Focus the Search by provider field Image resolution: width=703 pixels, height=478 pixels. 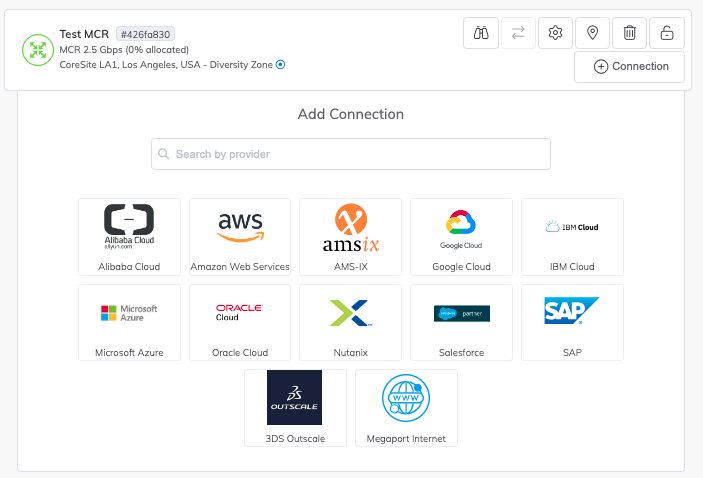pyautogui.click(x=350, y=154)
